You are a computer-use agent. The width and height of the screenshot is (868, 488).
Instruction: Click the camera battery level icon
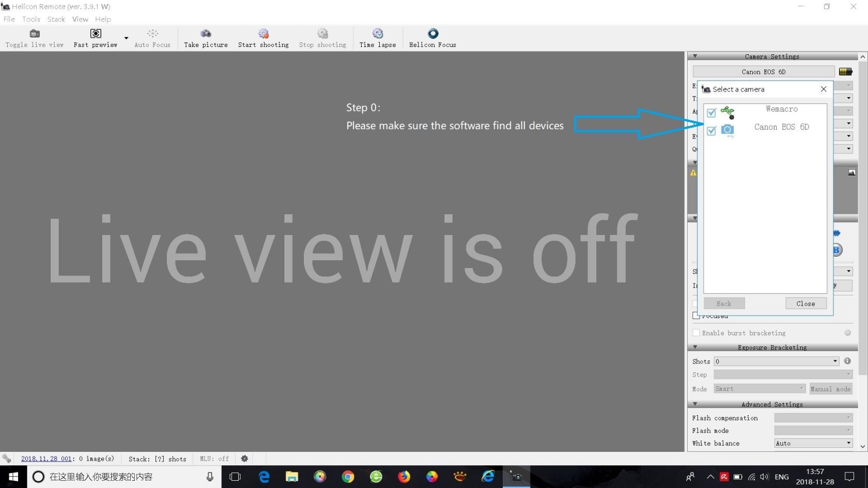[845, 72]
